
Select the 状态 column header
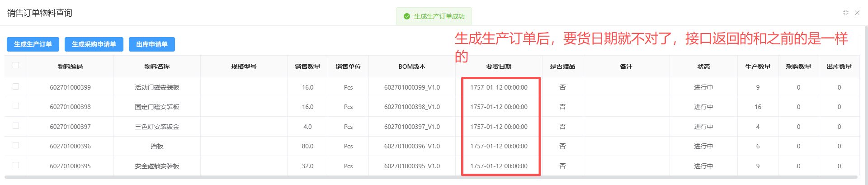tap(703, 66)
